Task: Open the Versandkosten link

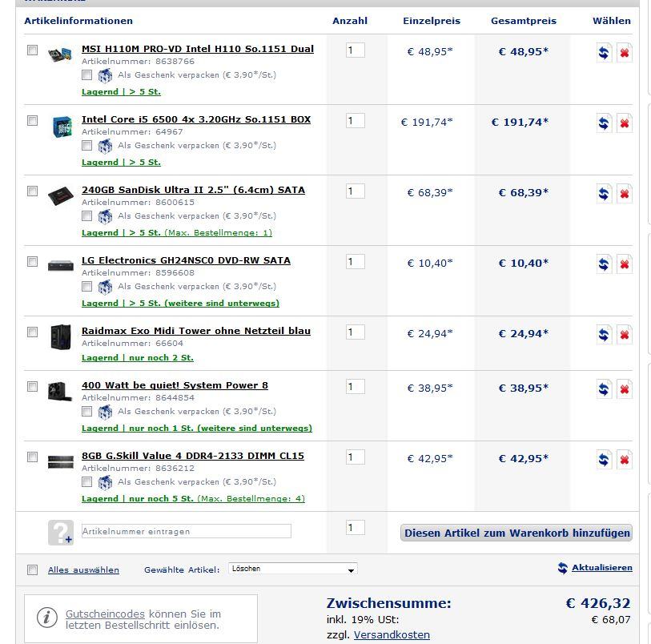Action: coord(392,635)
